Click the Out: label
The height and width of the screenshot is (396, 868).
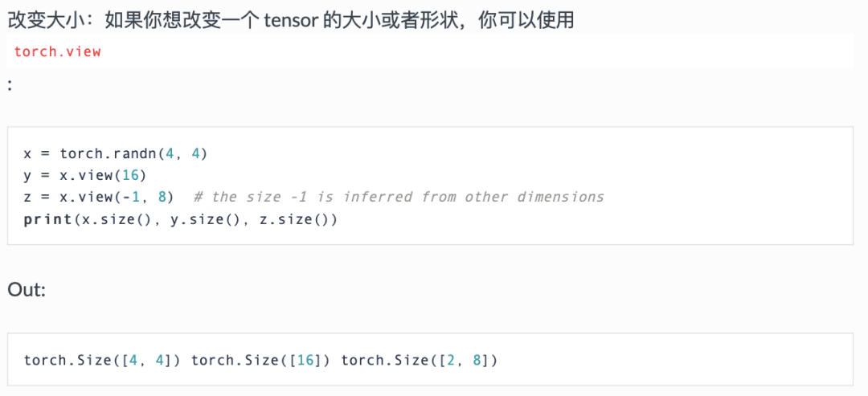pos(27,290)
